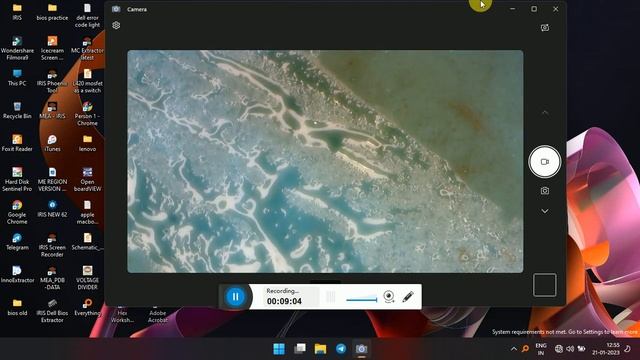Toggle the recorder webcam icon
640x360 pixels.
(x=389, y=297)
